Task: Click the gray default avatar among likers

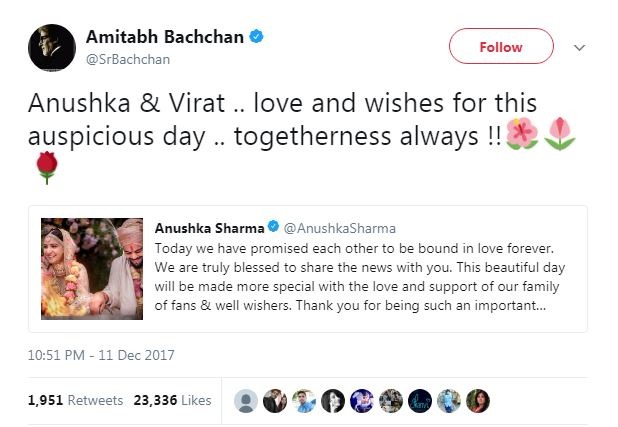Action: [x=246, y=400]
